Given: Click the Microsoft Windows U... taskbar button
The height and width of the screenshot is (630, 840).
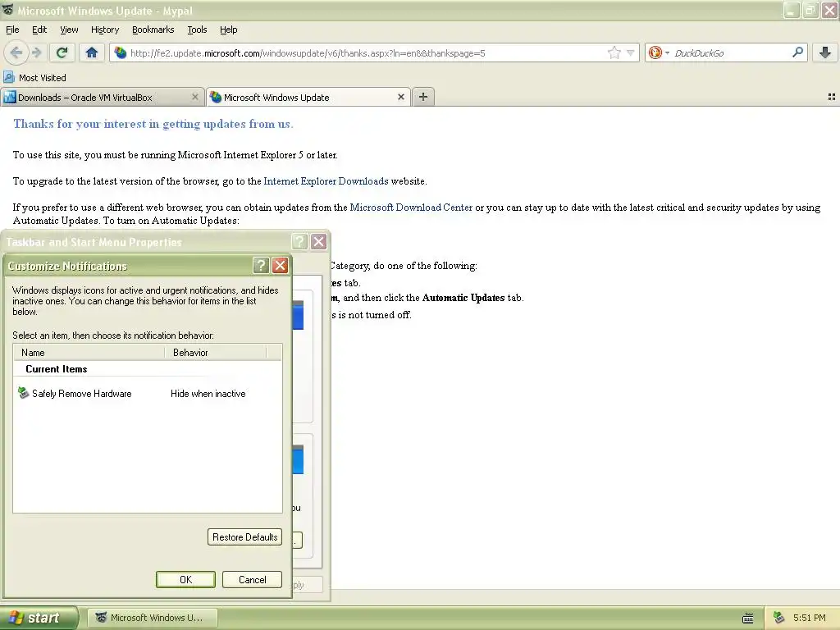Looking at the screenshot, I should coord(153,618).
